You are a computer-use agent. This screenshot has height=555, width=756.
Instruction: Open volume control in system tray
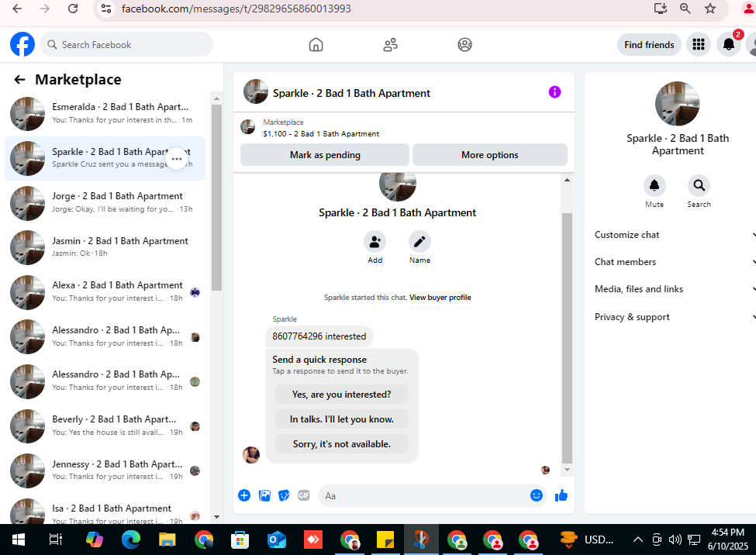coord(675,539)
